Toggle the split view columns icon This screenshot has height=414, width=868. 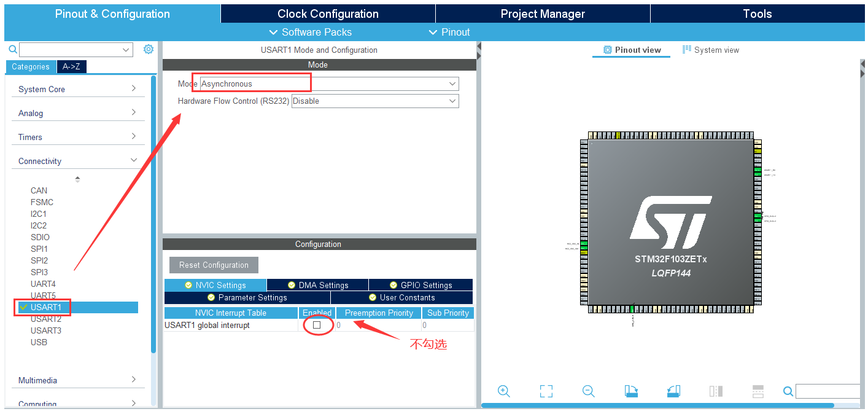(716, 391)
